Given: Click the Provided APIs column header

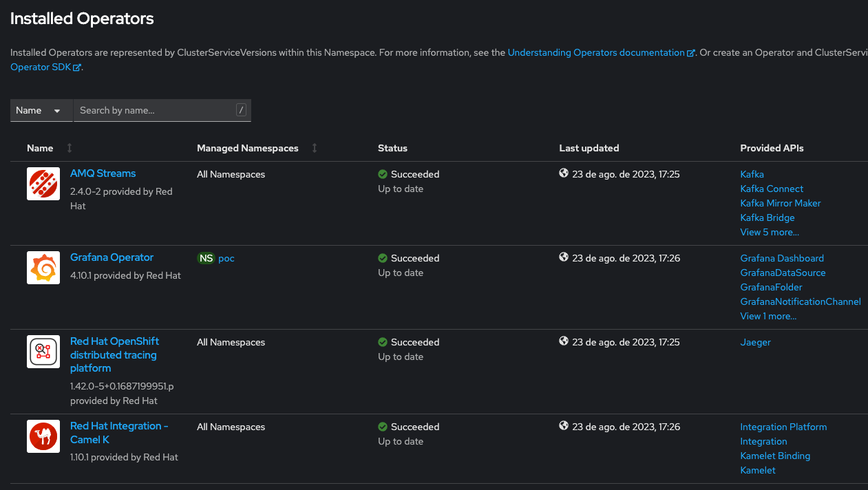Looking at the screenshot, I should (x=772, y=148).
